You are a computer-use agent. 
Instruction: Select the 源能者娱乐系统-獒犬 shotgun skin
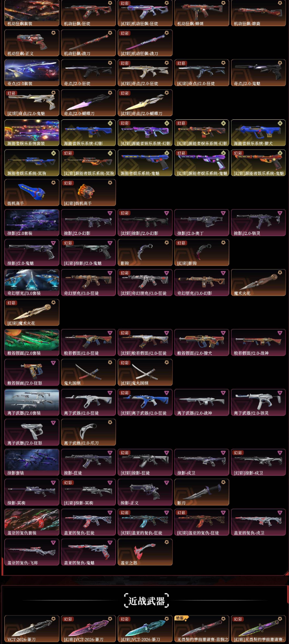point(259,133)
